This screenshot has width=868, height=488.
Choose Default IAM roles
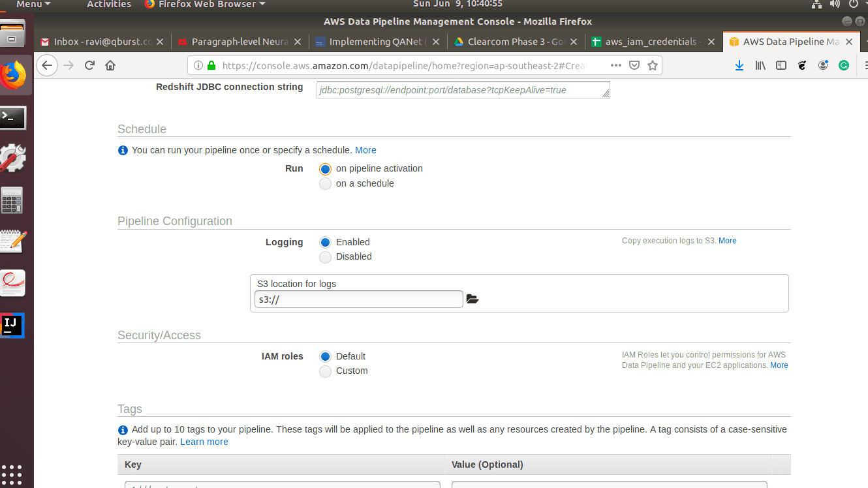[x=325, y=356]
